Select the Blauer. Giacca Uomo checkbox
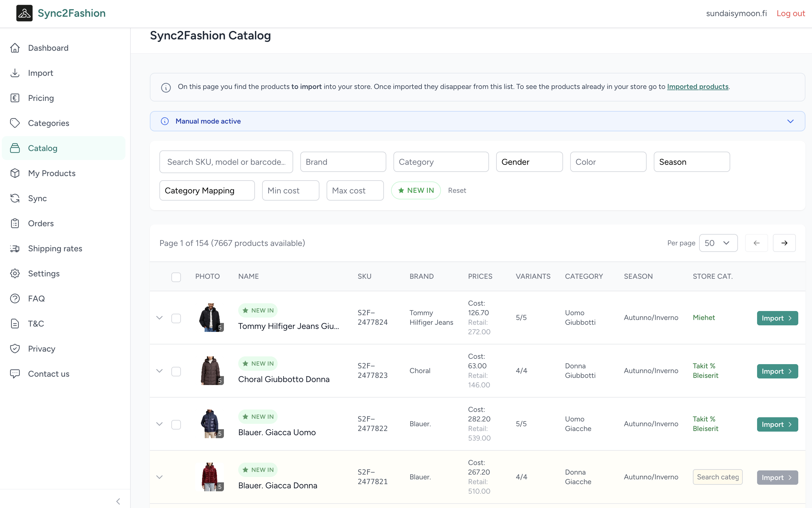Screen dimensions: 812x508 point(176,424)
